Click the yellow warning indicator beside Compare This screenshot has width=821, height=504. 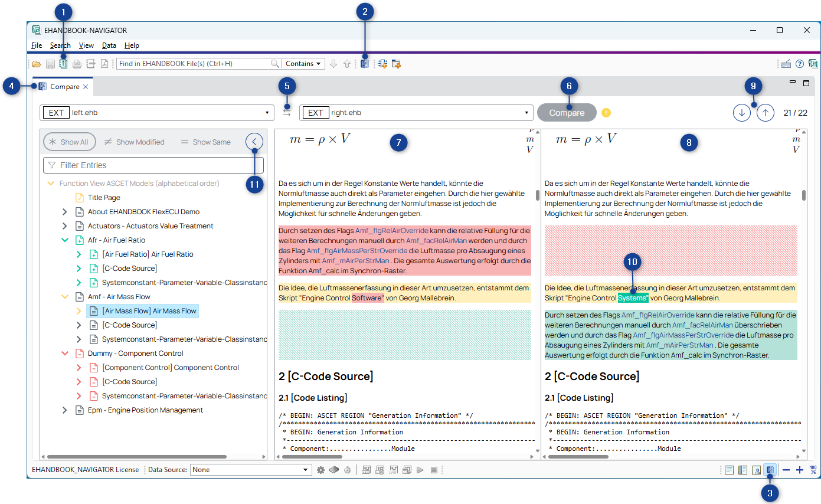tap(606, 113)
